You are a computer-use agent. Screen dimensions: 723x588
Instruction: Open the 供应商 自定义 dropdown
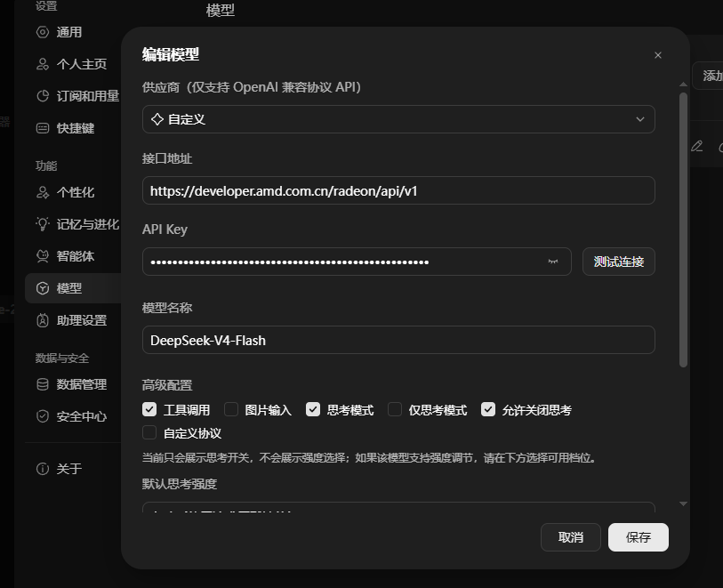pos(398,119)
